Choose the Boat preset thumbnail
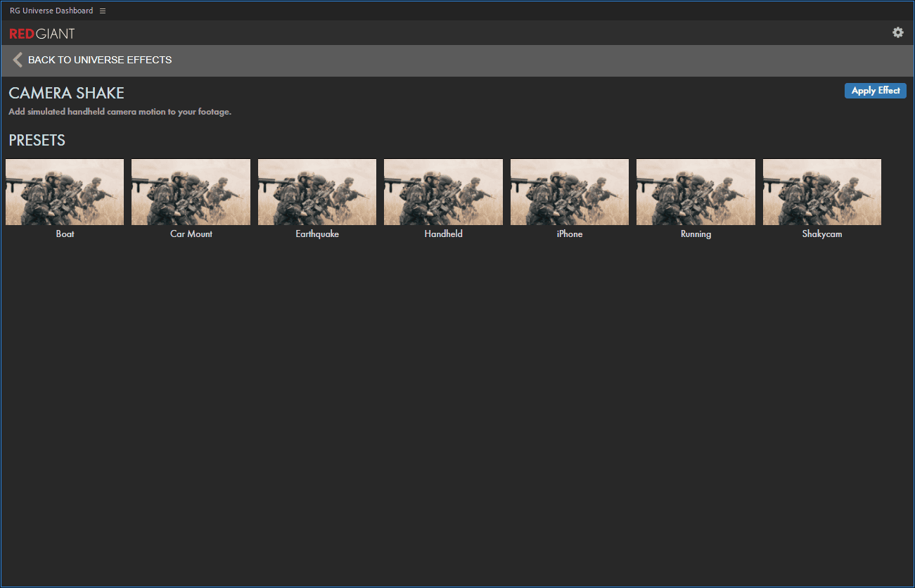Viewport: 915px width, 588px height. coord(65,192)
